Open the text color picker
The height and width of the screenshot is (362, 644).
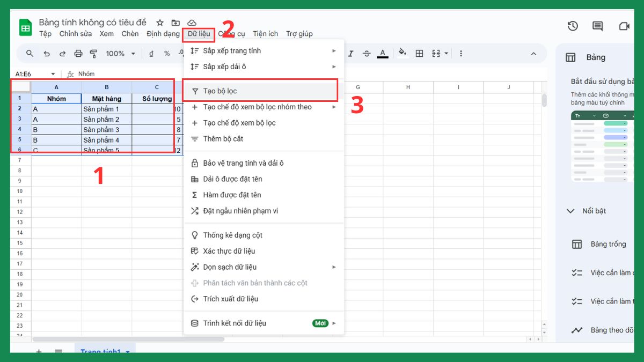pos(382,54)
